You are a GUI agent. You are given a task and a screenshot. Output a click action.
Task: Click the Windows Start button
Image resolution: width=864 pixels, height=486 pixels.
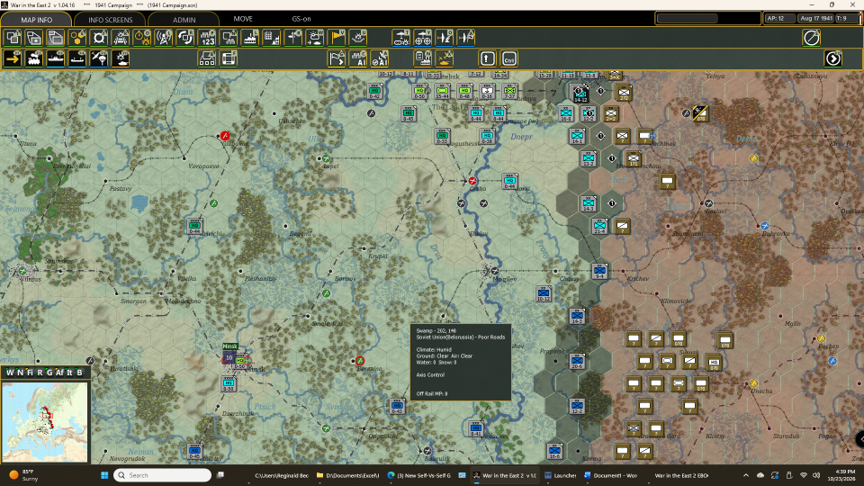(105, 475)
